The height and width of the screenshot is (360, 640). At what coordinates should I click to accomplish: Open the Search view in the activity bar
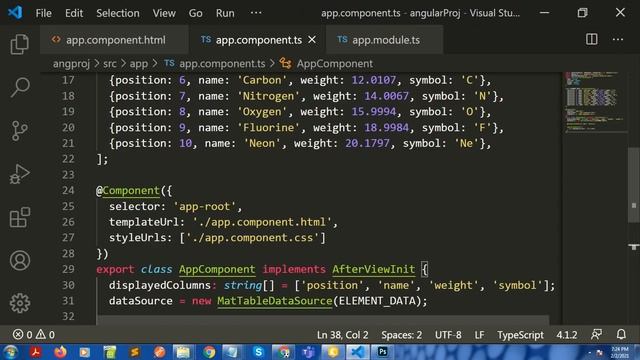tap(20, 87)
